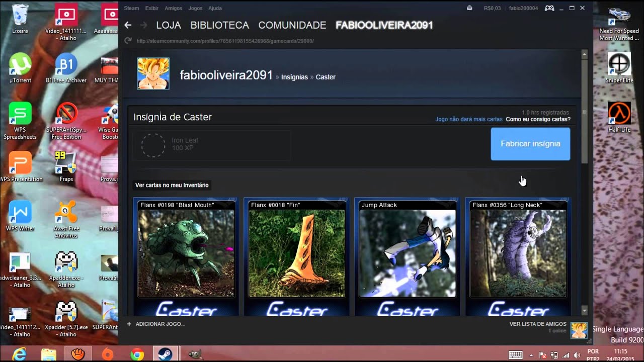Open the Fraps desktop shortcut
Image resolution: width=644 pixels, height=362 pixels.
(66, 167)
